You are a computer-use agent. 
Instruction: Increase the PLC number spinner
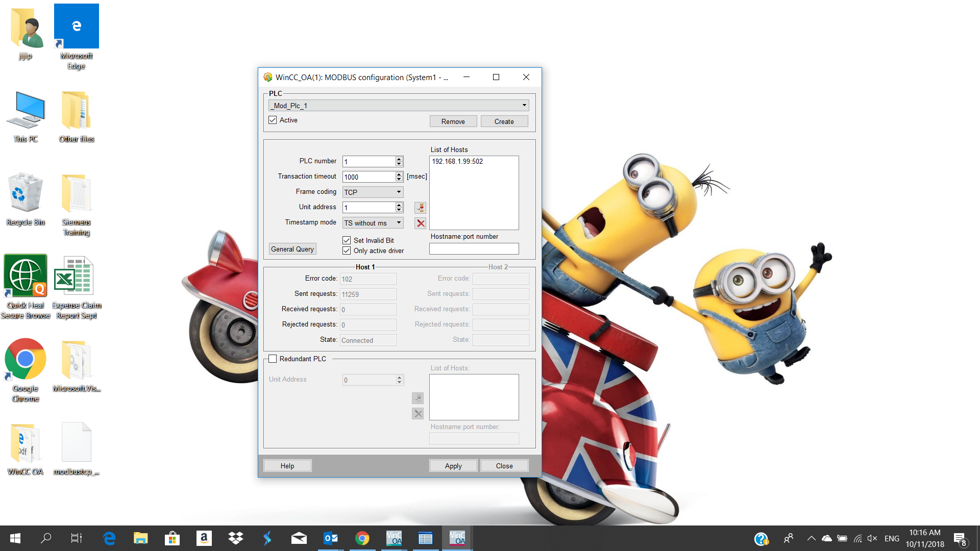coord(399,159)
